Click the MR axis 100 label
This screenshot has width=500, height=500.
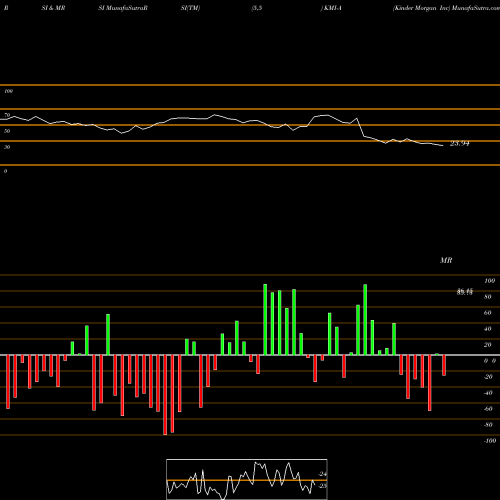(x=490, y=281)
